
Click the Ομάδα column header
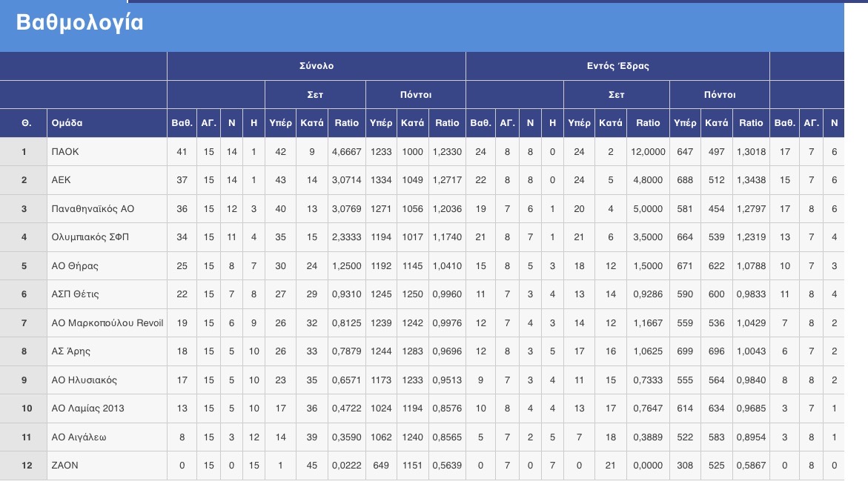[67, 123]
